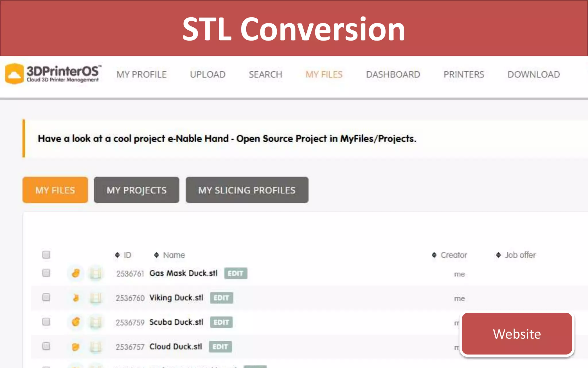Open SEARCH in the top navigation
The height and width of the screenshot is (368, 588).
pyautogui.click(x=266, y=74)
